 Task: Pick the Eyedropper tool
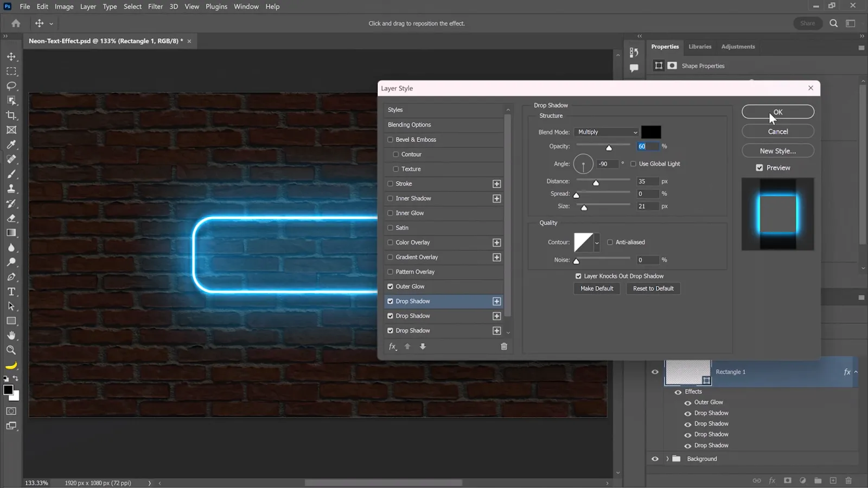coord(11,145)
